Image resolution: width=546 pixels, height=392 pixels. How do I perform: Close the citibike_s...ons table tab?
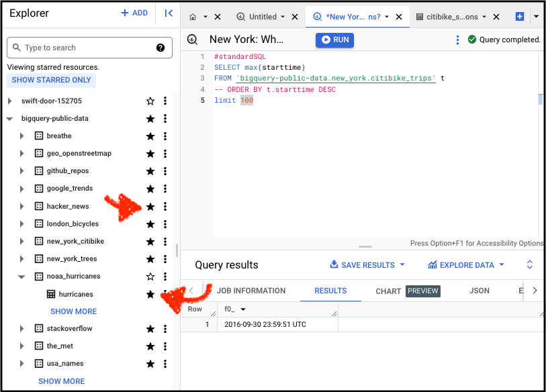pyautogui.click(x=496, y=17)
